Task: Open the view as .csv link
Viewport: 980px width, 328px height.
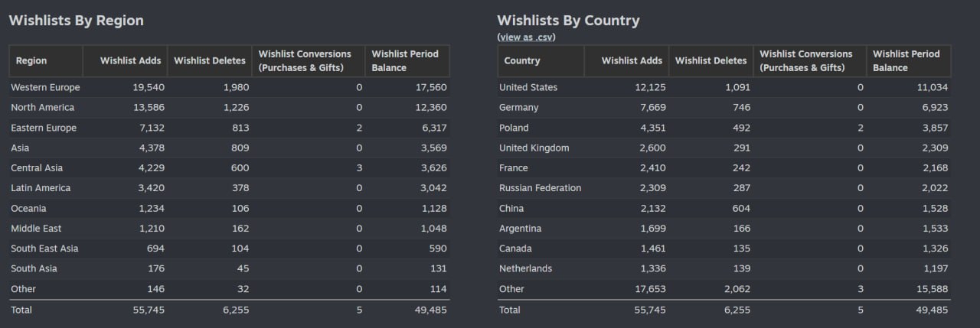Action: point(526,37)
